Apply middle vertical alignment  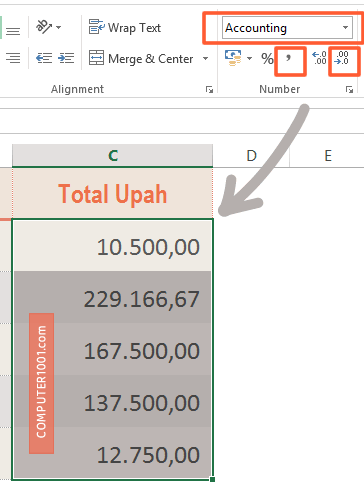13,31
